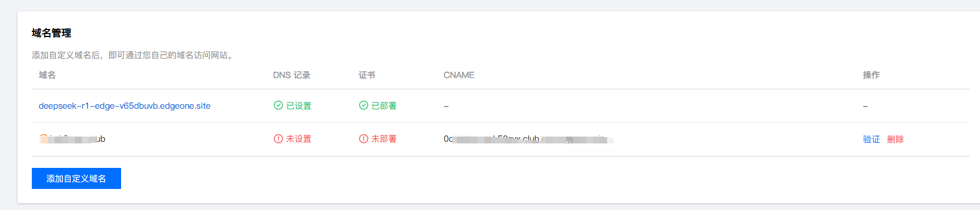Select the CNAME column header
Image resolution: width=980 pixels, height=210 pixels.
459,75
